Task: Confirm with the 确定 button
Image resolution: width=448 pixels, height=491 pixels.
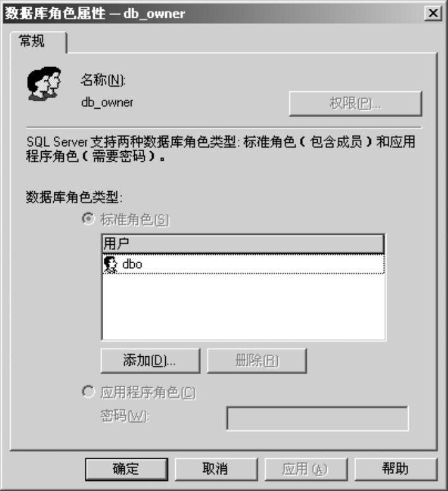Action: click(127, 469)
